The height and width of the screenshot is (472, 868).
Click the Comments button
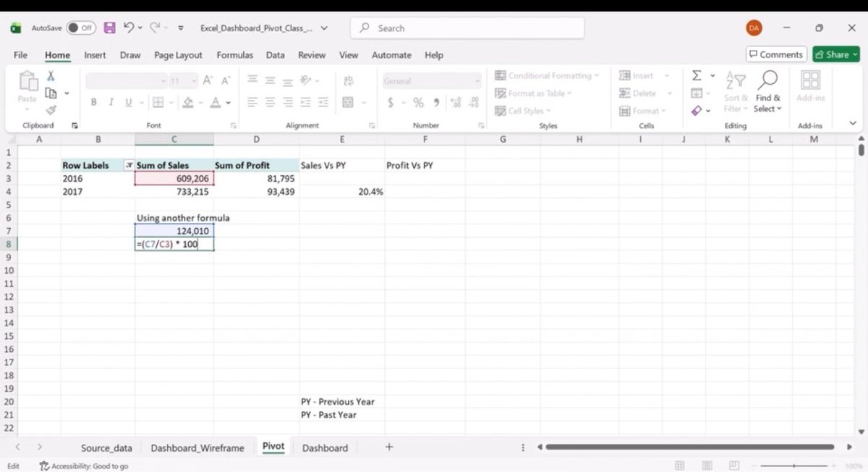(776, 54)
